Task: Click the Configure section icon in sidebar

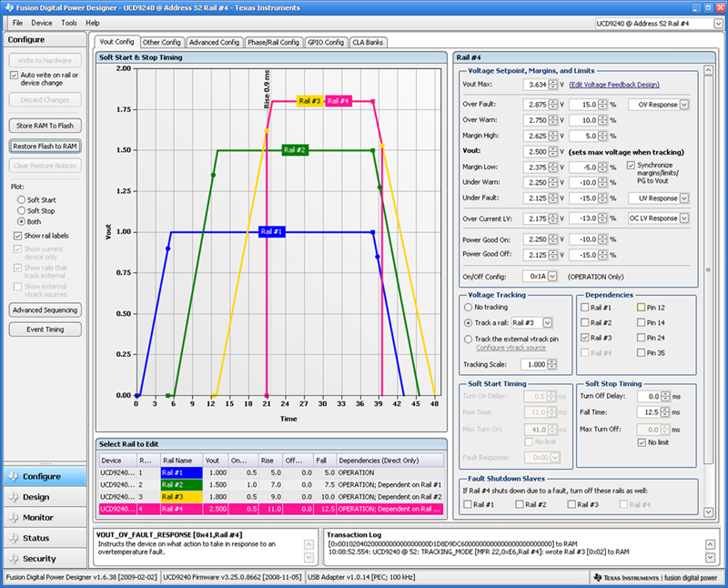Action: point(12,477)
